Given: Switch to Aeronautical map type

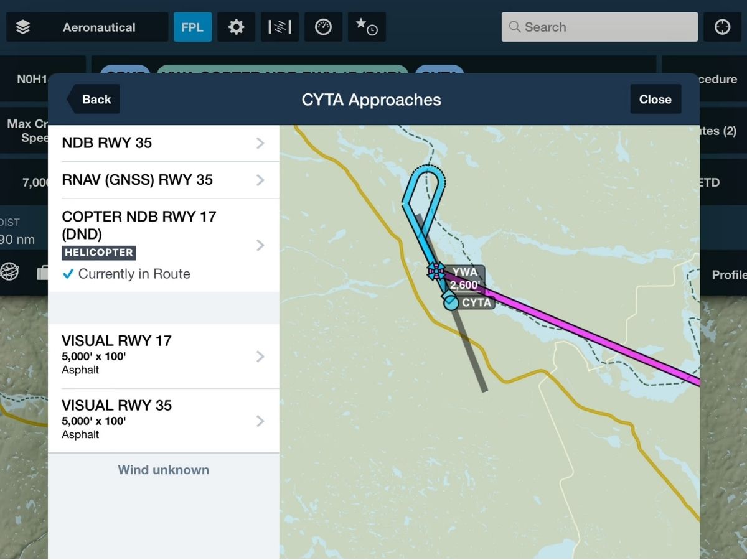Looking at the screenshot, I should [99, 27].
